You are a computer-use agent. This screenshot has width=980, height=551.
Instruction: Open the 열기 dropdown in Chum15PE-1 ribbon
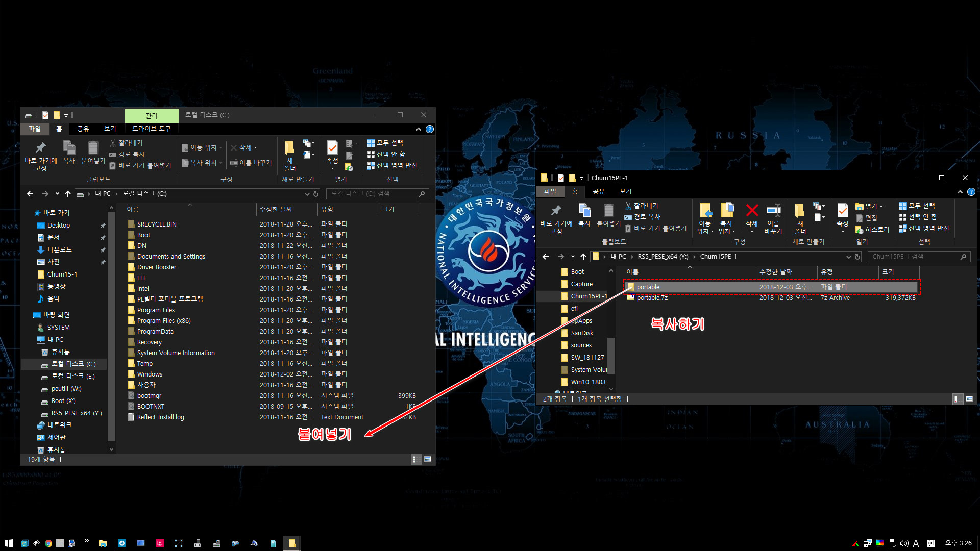coord(869,206)
